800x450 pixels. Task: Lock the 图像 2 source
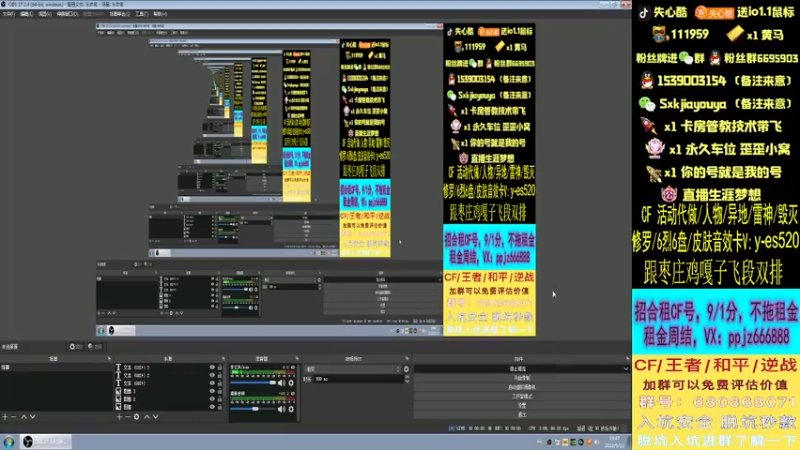point(220,399)
